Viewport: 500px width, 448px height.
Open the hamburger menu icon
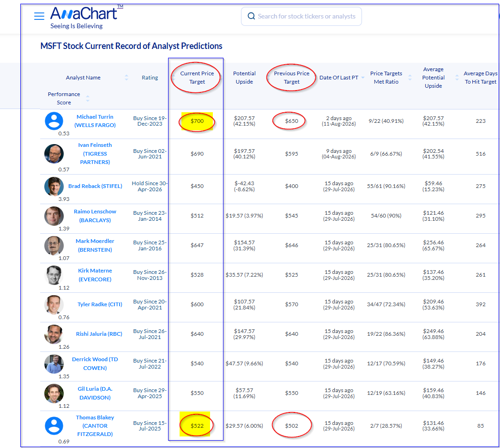[39, 16]
